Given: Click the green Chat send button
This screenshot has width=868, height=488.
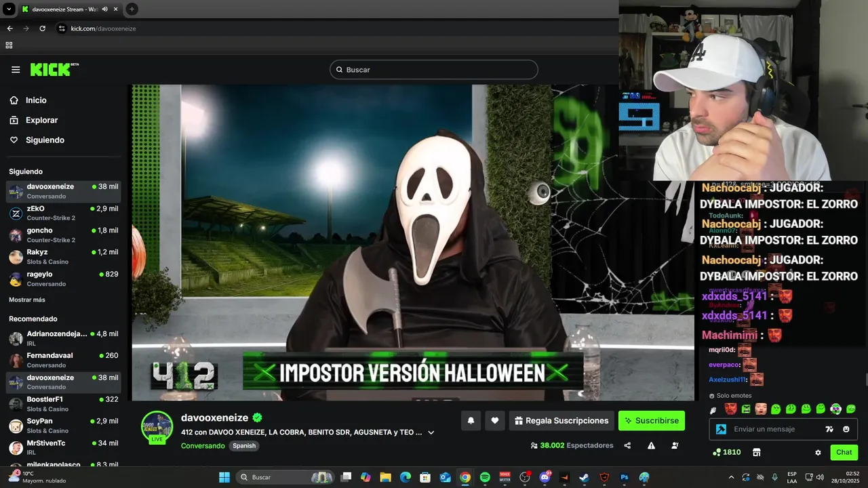Looking at the screenshot, I should tap(844, 452).
